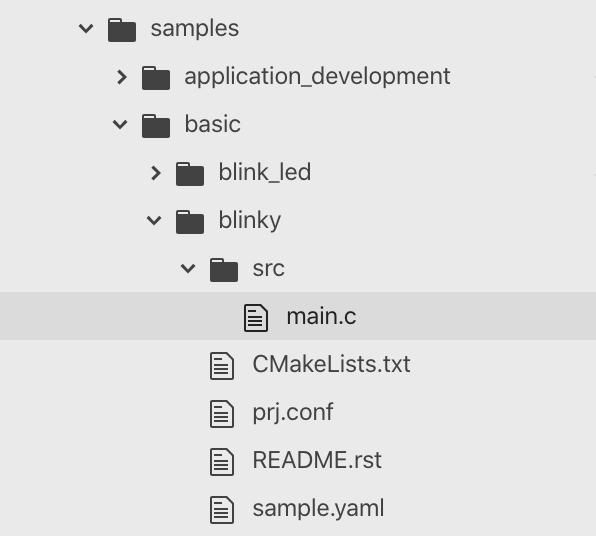Image resolution: width=596 pixels, height=536 pixels.
Task: Collapse the blinky folder chevron
Action: click(x=154, y=220)
